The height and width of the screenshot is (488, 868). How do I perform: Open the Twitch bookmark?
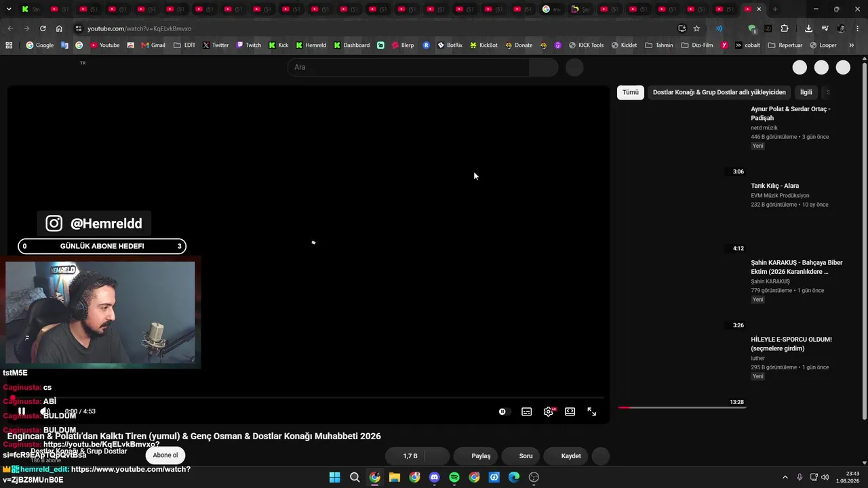point(249,45)
